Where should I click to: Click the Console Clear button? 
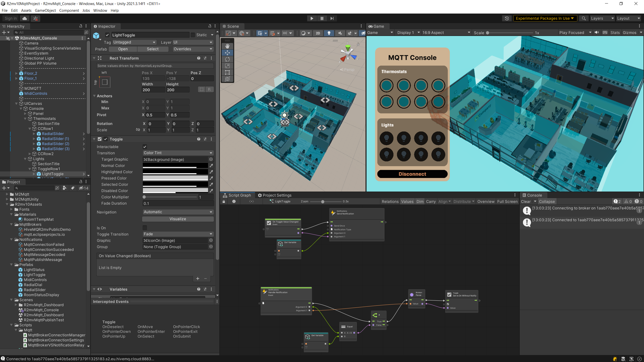click(526, 202)
